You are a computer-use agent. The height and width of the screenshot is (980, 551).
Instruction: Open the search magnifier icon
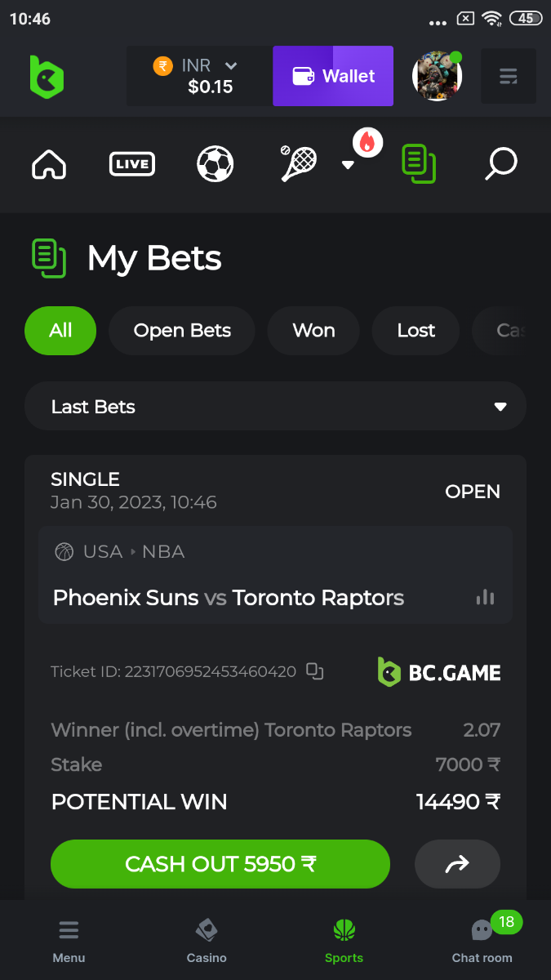(500, 164)
